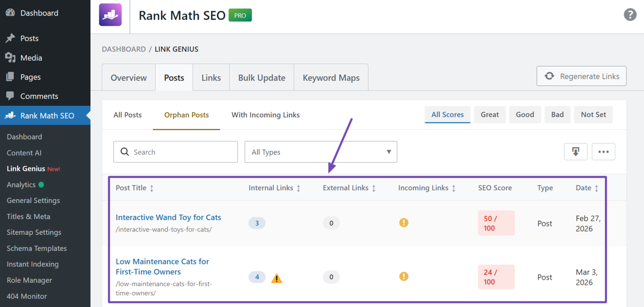Sort by Post Title arrows
Screen dimensions: 644x307
[x=152, y=188]
